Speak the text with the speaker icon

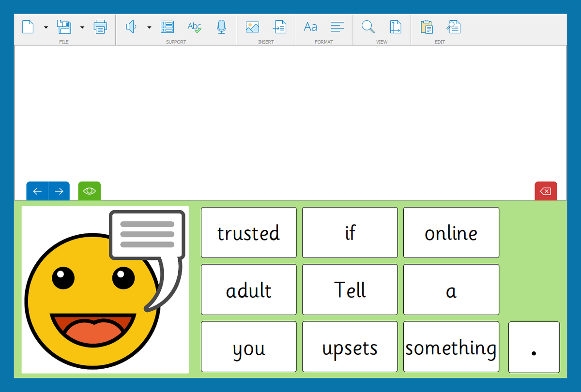[131, 27]
